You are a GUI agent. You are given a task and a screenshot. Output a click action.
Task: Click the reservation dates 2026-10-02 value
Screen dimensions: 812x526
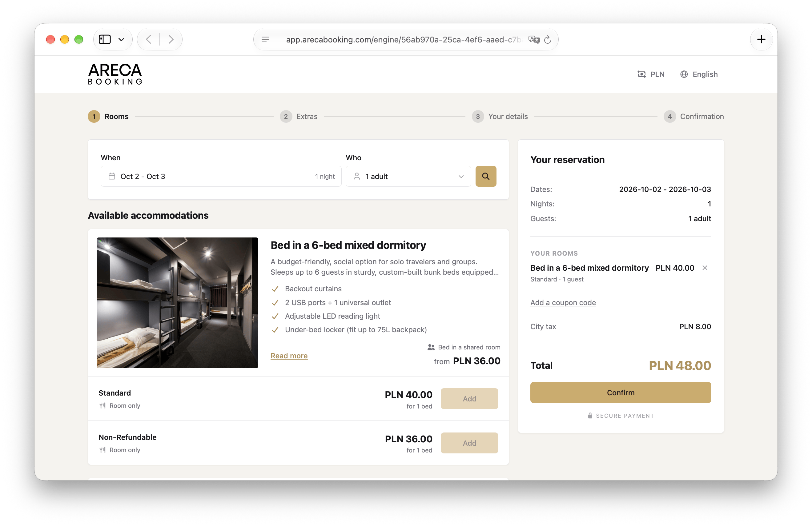point(665,189)
